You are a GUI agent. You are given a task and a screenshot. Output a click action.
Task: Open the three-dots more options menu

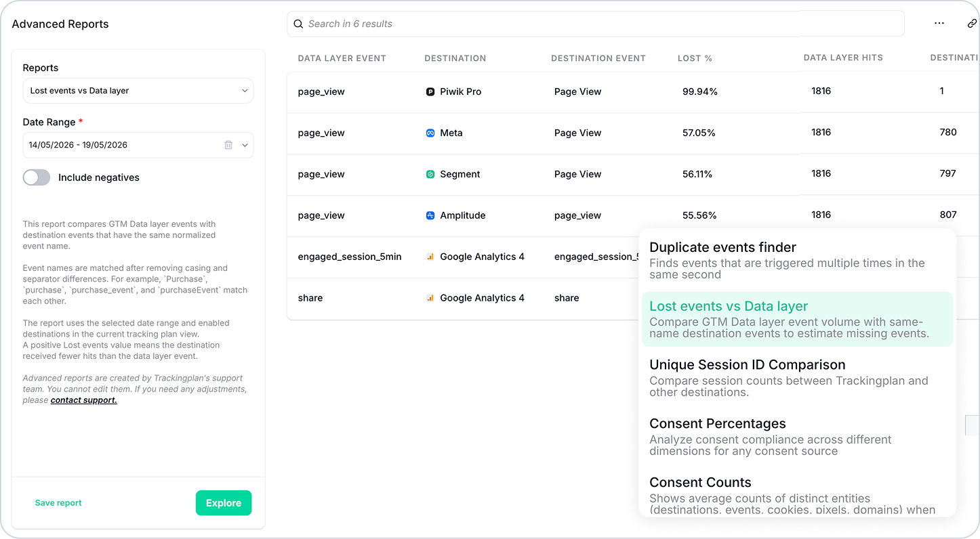(939, 24)
